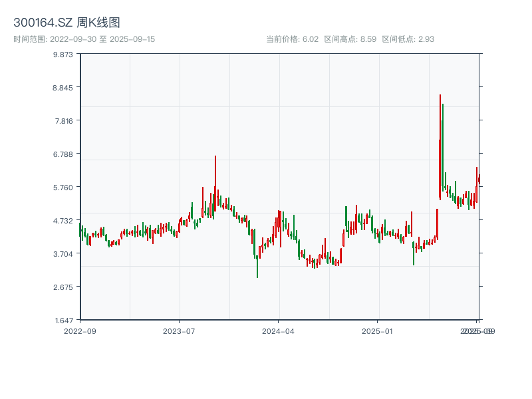
Task: Click the green candlestick with lowest wick near 2.93
Action: tap(257, 268)
